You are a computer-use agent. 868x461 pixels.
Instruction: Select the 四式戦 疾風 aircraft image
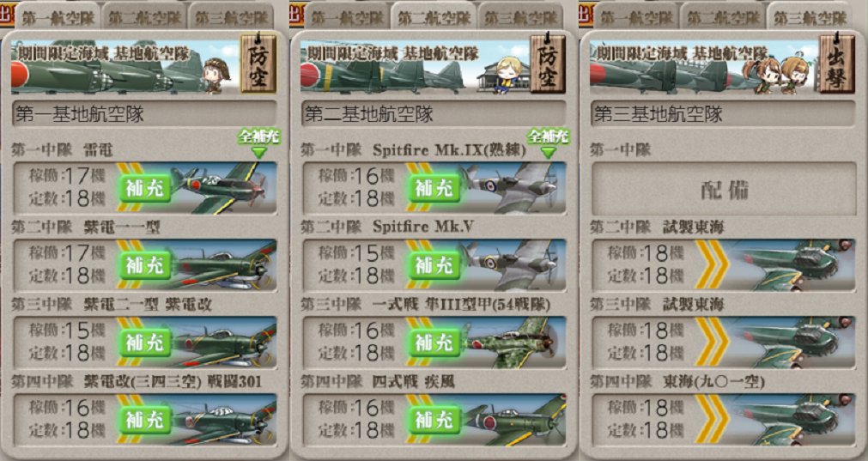click(512, 420)
